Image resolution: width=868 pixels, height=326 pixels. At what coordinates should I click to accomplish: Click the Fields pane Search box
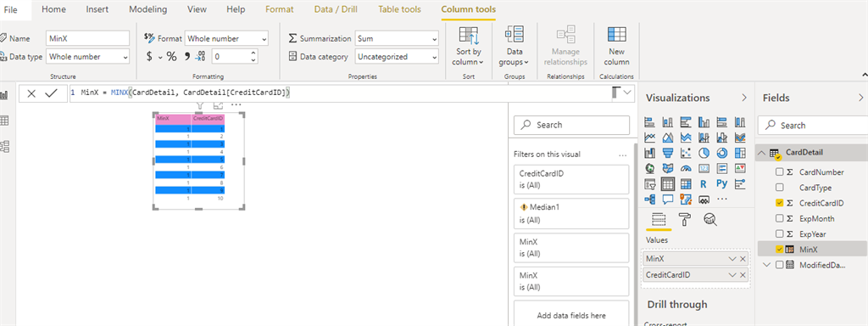click(x=813, y=126)
